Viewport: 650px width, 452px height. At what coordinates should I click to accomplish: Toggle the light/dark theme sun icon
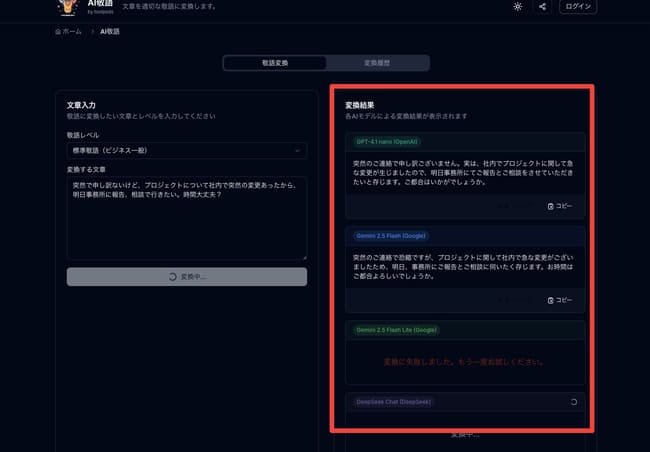tap(517, 7)
